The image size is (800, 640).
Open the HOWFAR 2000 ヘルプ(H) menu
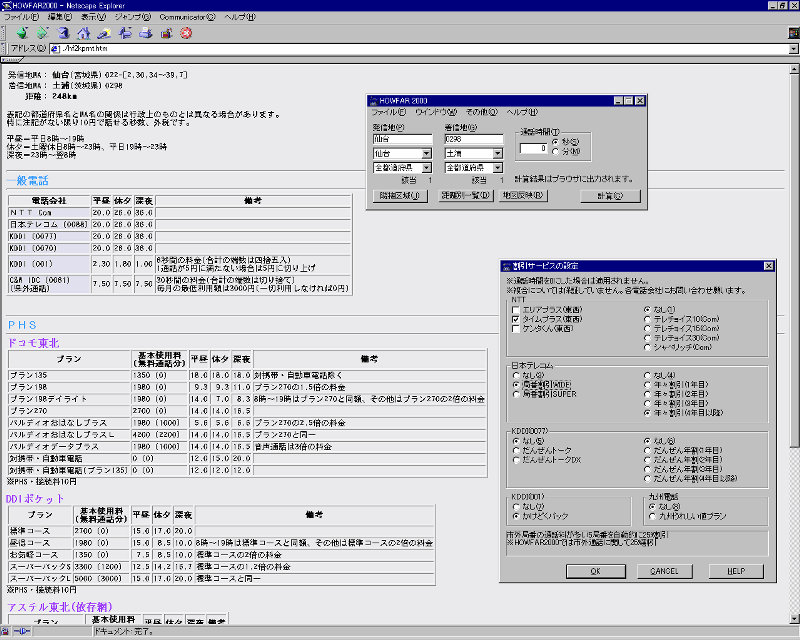point(521,112)
